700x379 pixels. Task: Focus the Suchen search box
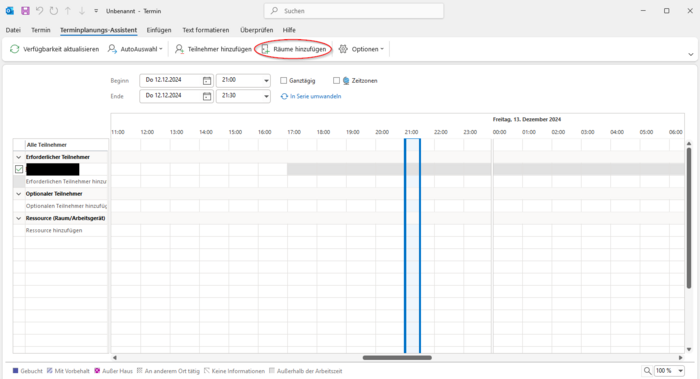[x=354, y=11]
